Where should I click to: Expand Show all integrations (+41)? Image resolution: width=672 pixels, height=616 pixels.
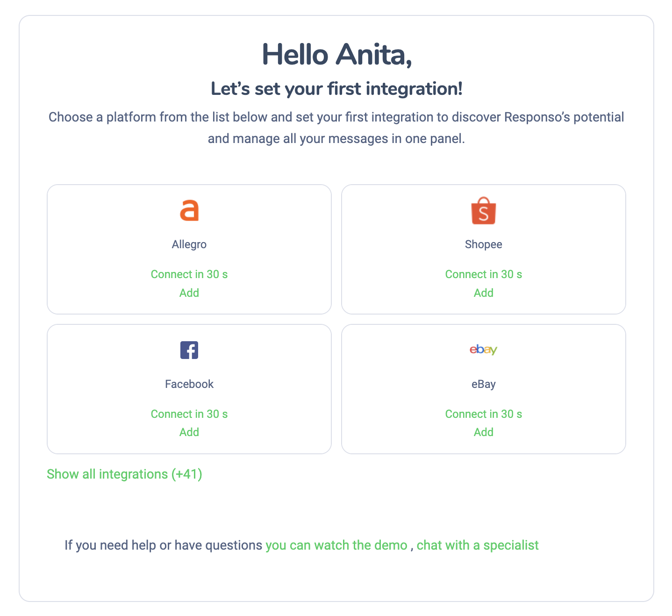click(x=124, y=474)
